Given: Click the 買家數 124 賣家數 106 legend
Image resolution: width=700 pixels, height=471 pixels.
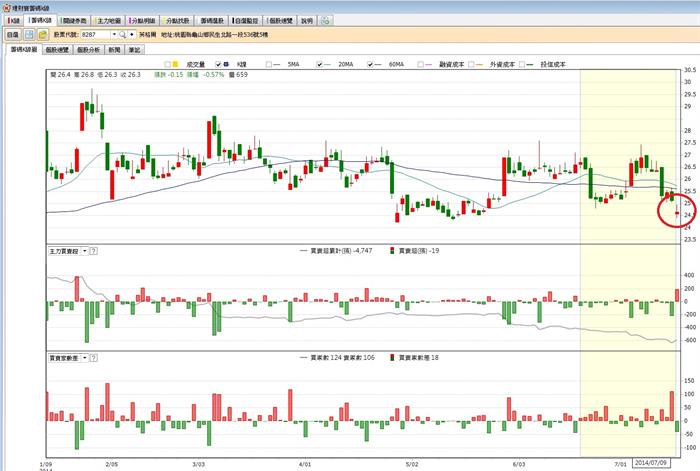Looking at the screenshot, I should pyautogui.click(x=337, y=358).
